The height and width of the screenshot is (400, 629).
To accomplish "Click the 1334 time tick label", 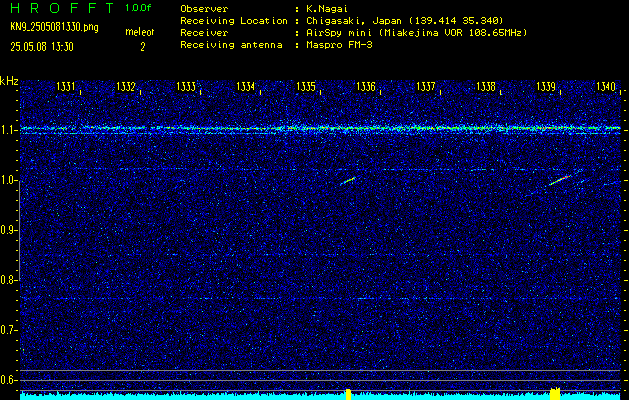I will tap(246, 86).
